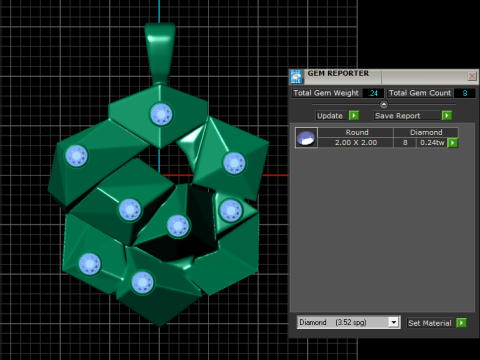
Task: Click the Set Material label
Action: click(430, 323)
